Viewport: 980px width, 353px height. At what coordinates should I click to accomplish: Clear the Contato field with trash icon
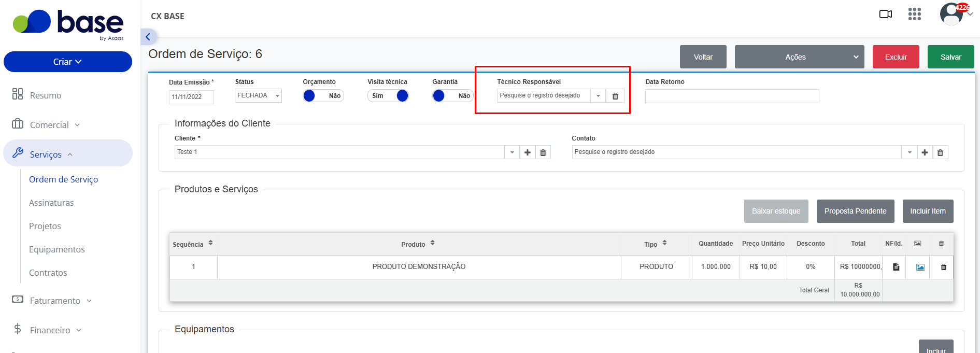click(941, 152)
